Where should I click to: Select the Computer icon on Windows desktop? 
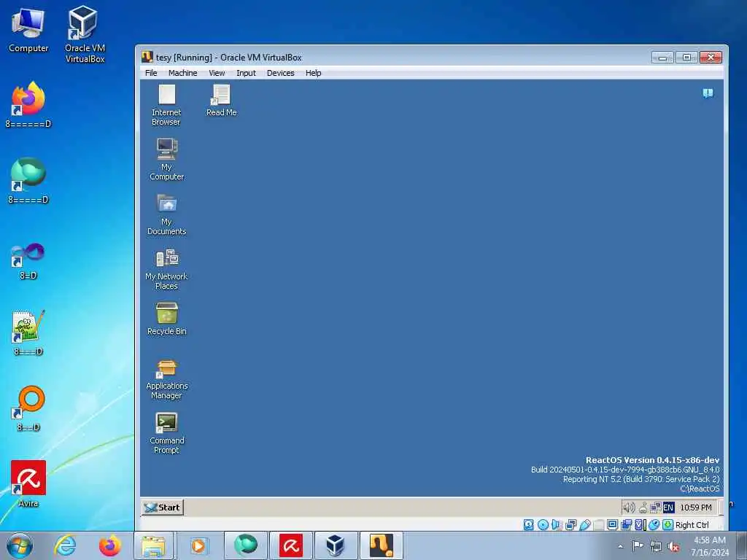tap(28, 31)
